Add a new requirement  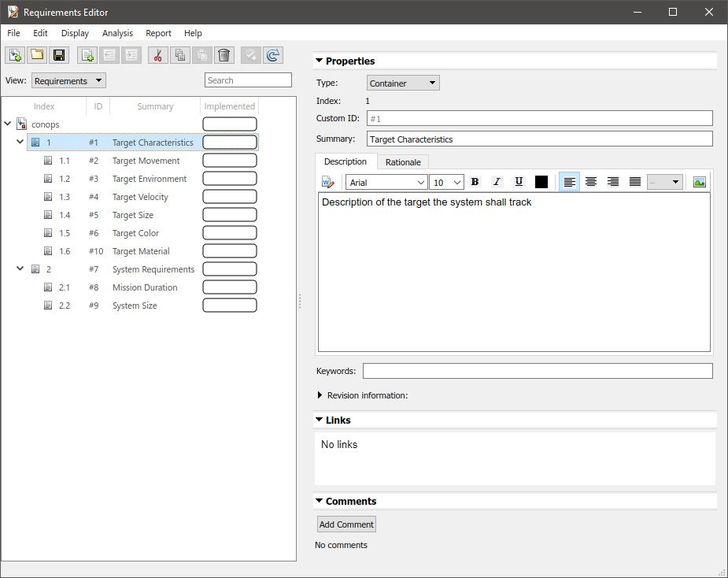coord(88,55)
